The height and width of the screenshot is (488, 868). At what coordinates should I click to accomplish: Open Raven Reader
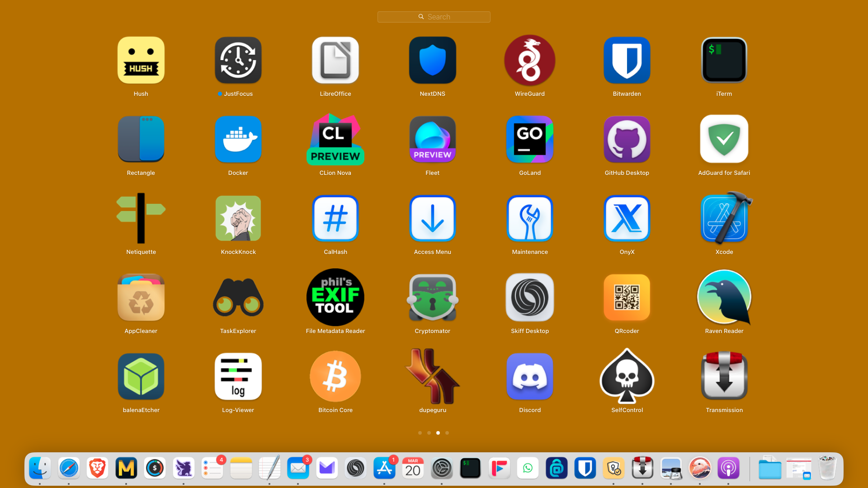[724, 297]
